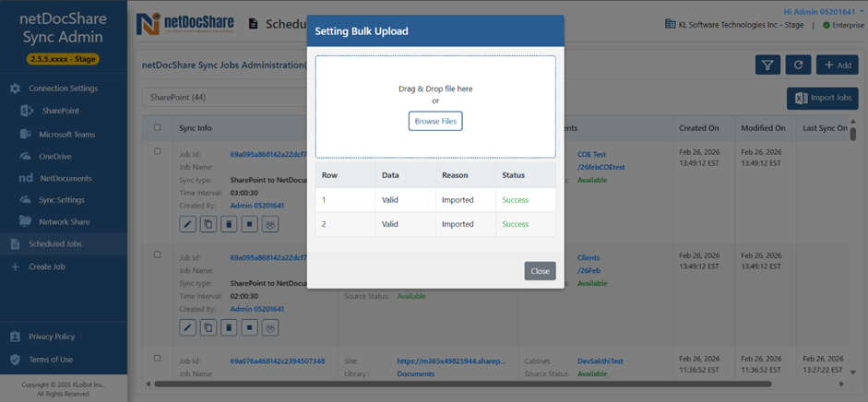Click the vertical scrollbar down arrow
Screen dimensions: 868x402
[853, 372]
